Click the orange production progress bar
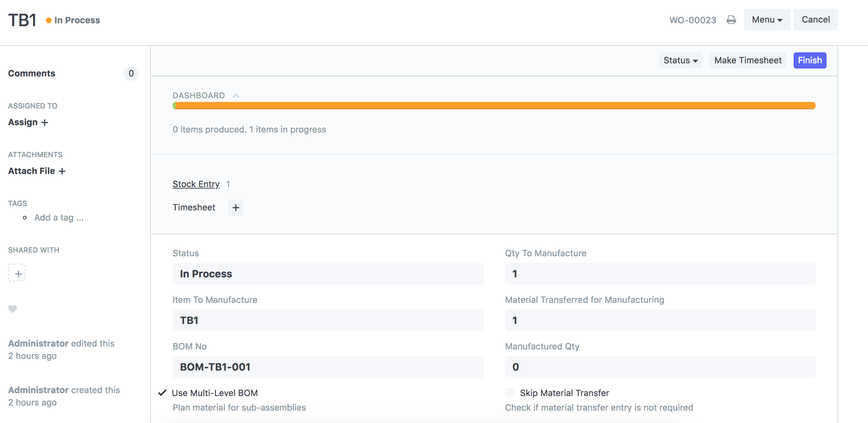868x423 pixels. pyautogui.click(x=494, y=106)
